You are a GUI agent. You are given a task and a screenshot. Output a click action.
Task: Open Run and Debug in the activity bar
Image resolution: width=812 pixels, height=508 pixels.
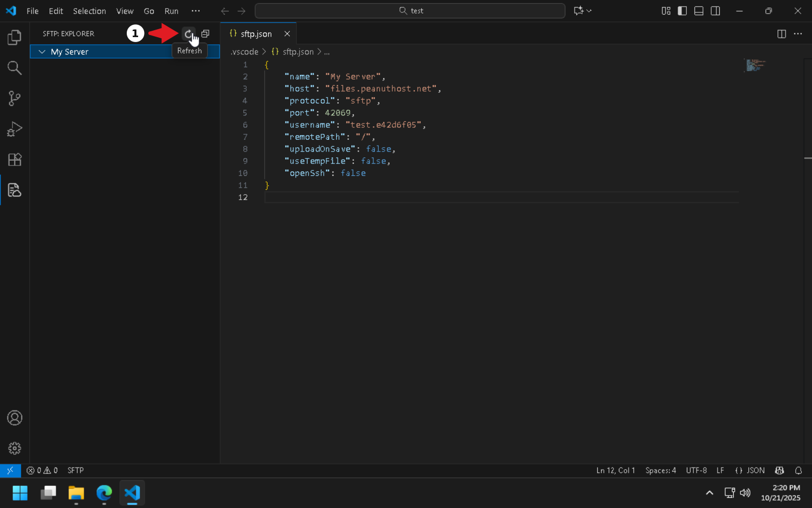14,129
